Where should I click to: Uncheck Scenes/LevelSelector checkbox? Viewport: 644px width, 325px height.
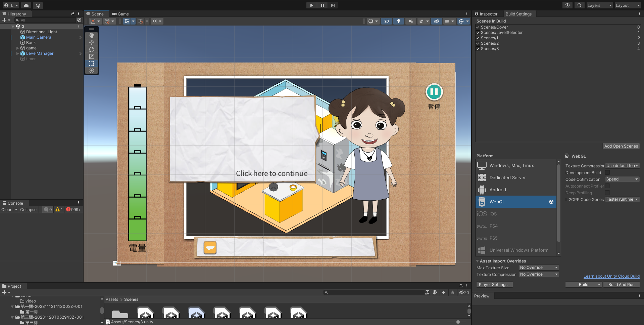pos(478,33)
